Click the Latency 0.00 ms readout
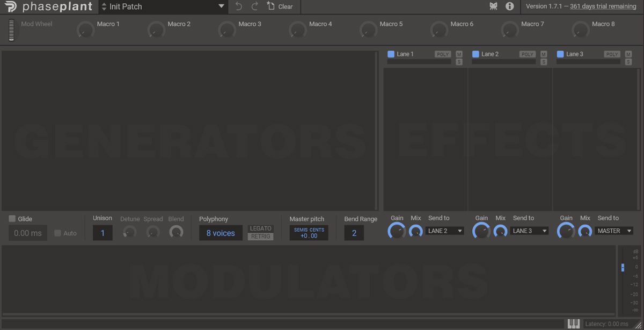 pos(606,324)
